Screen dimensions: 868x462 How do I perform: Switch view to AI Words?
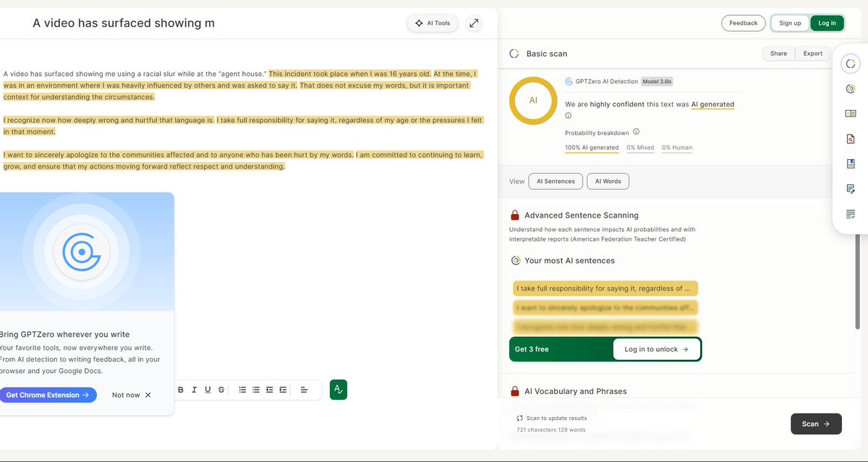pyautogui.click(x=608, y=181)
